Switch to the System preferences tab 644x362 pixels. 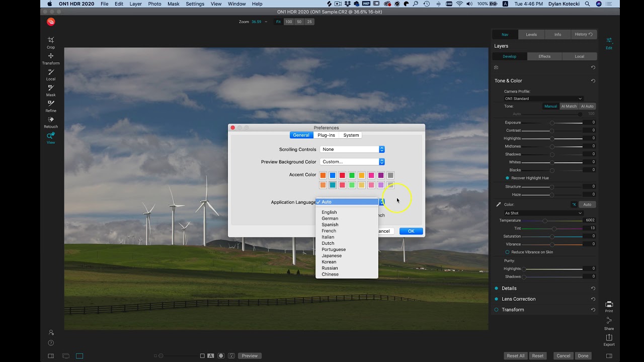pos(351,135)
